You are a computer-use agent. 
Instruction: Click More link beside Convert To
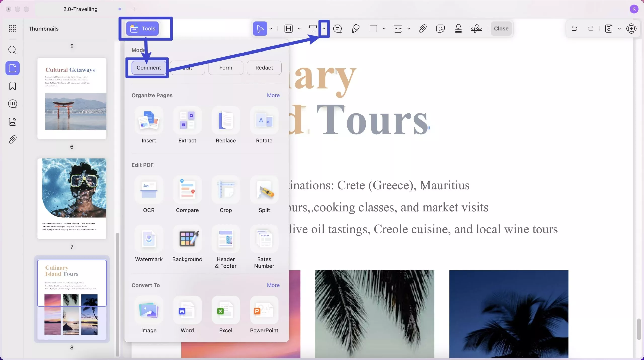pyautogui.click(x=273, y=285)
